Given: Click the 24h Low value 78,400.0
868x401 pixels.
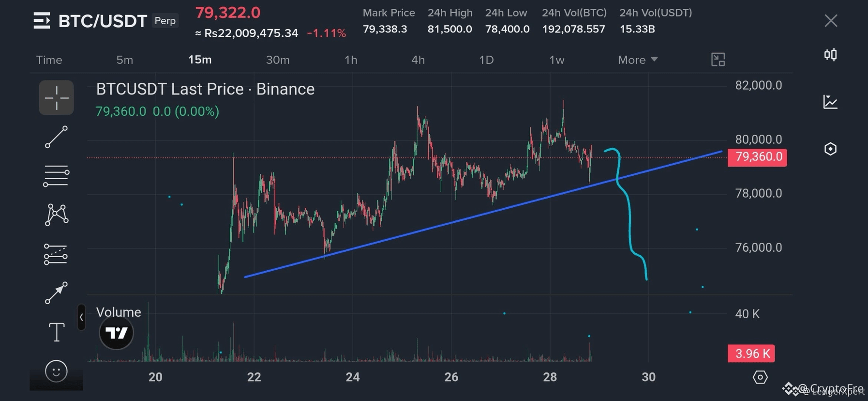Looking at the screenshot, I should (508, 30).
